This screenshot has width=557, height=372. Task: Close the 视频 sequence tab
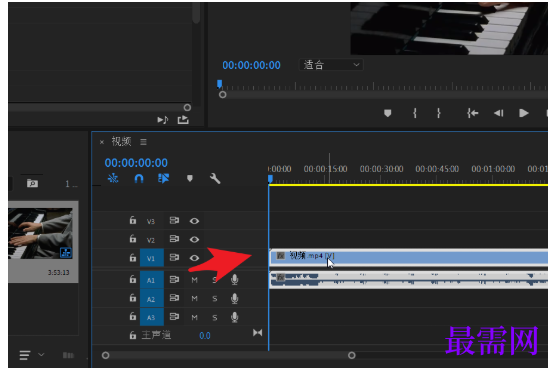(102, 142)
